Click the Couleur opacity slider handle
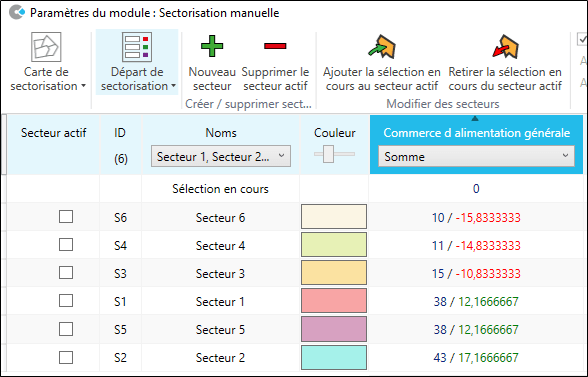 328,154
